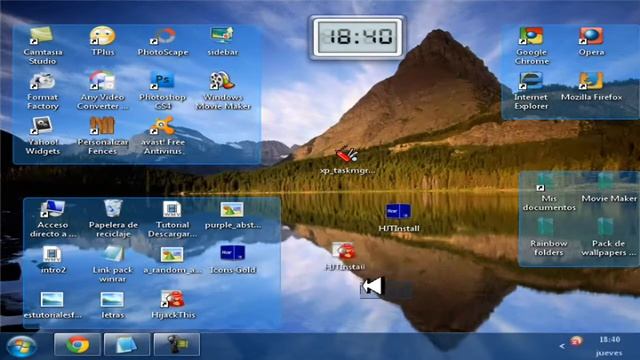Viewport: 640px width, 360px height.
Task: Select the xp_taskmgr desktop icon
Action: pyautogui.click(x=347, y=160)
